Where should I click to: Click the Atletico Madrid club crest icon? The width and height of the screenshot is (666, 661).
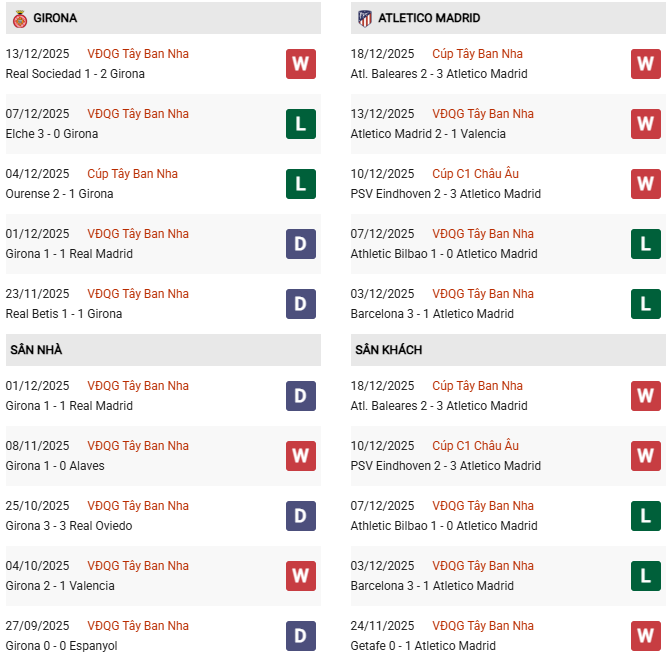364,18
